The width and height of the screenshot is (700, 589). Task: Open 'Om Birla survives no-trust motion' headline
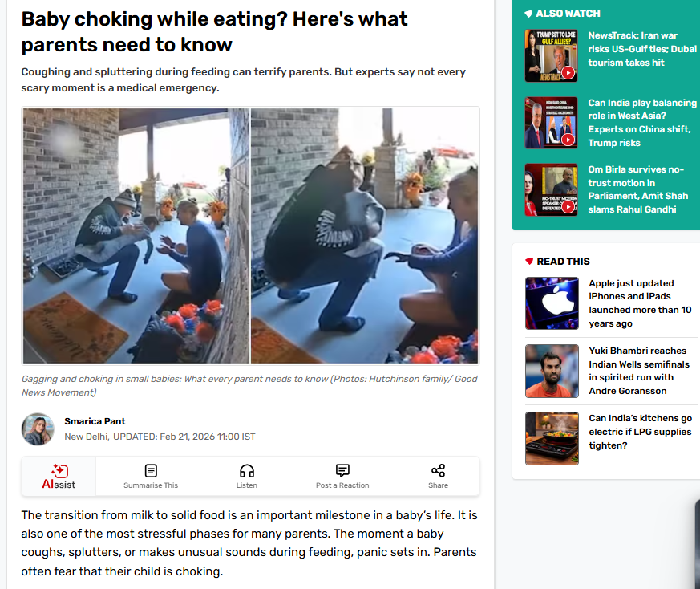click(638, 189)
